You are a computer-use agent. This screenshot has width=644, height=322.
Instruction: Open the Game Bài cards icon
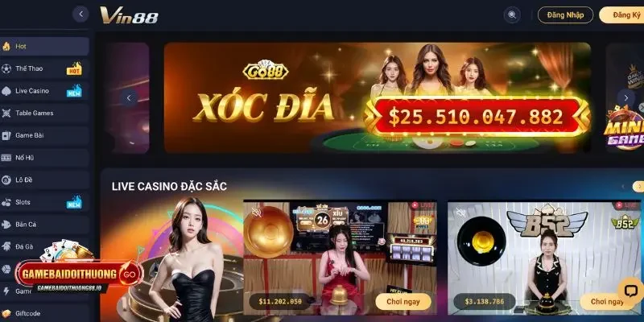pyautogui.click(x=6, y=135)
